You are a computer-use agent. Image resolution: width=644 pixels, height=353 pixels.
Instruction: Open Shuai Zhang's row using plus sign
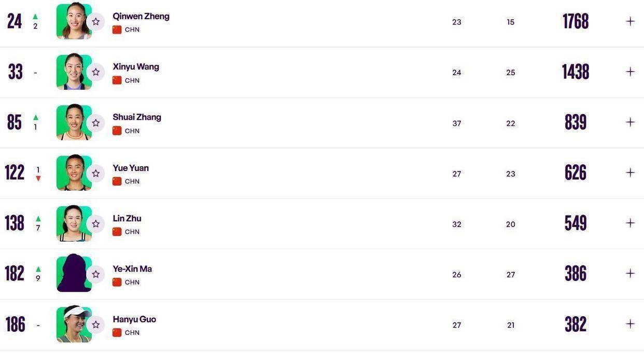point(630,122)
